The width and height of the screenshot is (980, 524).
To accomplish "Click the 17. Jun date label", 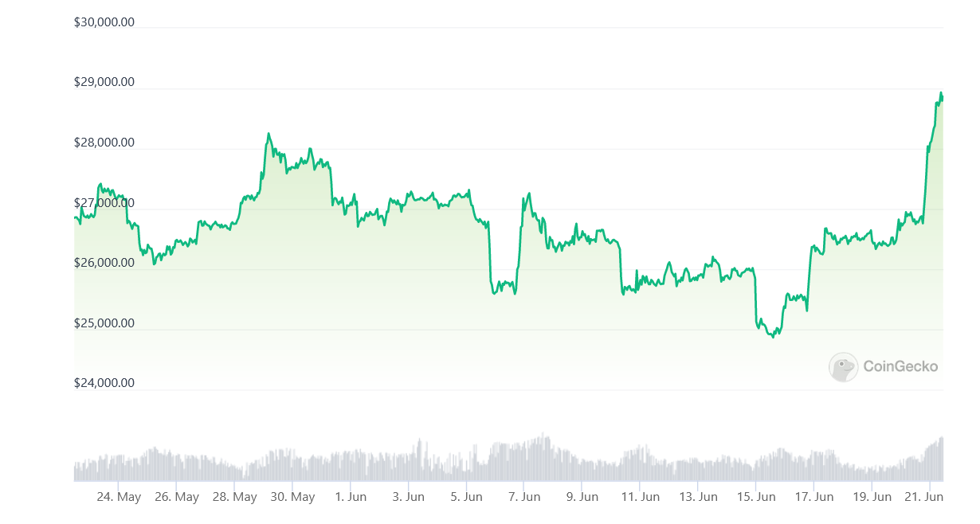I will click(813, 497).
